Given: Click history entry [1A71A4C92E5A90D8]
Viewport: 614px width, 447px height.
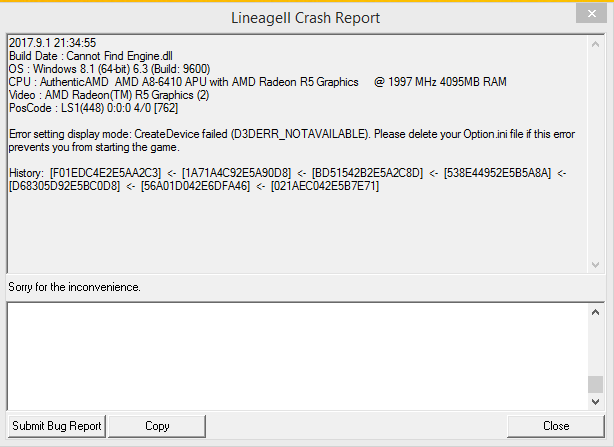Looking at the screenshot, I should (x=237, y=173).
